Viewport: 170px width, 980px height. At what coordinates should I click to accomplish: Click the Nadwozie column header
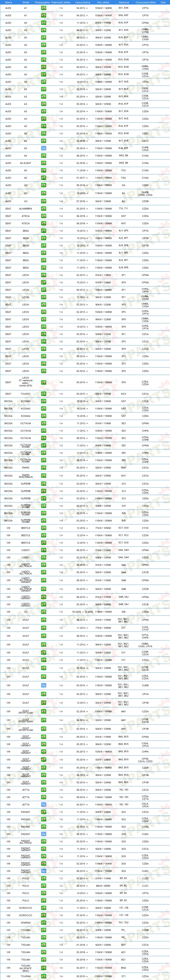123,2
